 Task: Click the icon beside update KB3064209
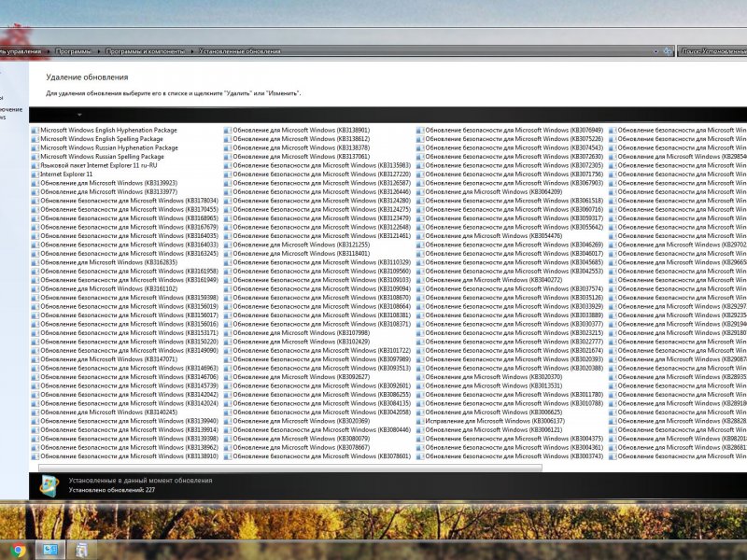[x=419, y=192]
